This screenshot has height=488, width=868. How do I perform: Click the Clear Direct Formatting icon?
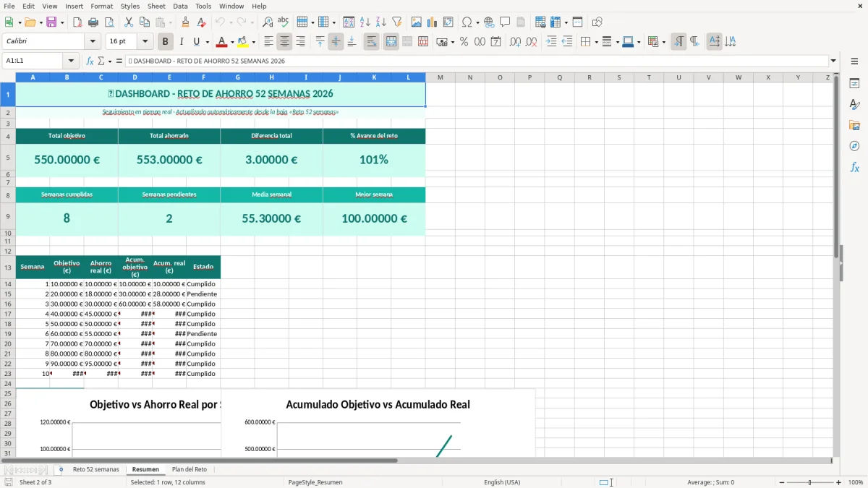[x=202, y=22]
